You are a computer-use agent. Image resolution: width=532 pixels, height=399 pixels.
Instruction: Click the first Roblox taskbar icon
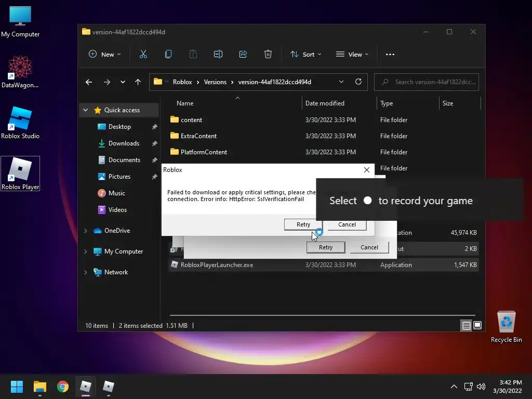pos(86,387)
